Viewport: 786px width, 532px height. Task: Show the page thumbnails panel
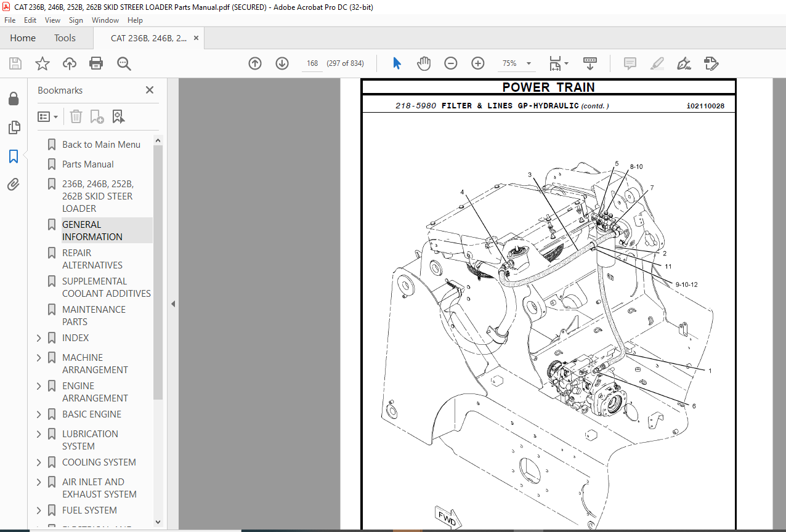[x=14, y=127]
